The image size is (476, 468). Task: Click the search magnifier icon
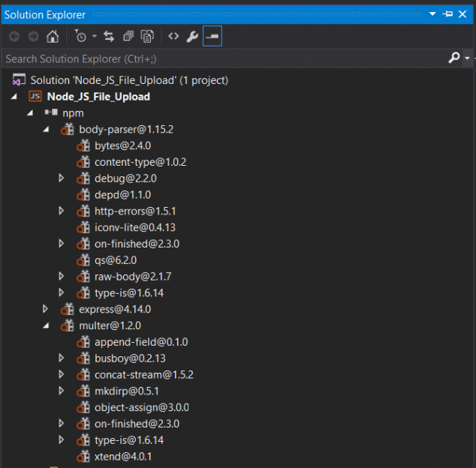(454, 58)
